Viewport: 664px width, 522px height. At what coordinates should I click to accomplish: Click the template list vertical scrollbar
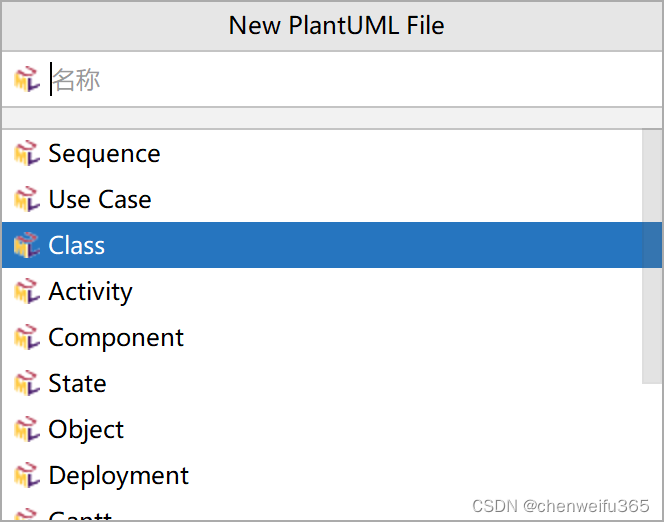point(652,257)
